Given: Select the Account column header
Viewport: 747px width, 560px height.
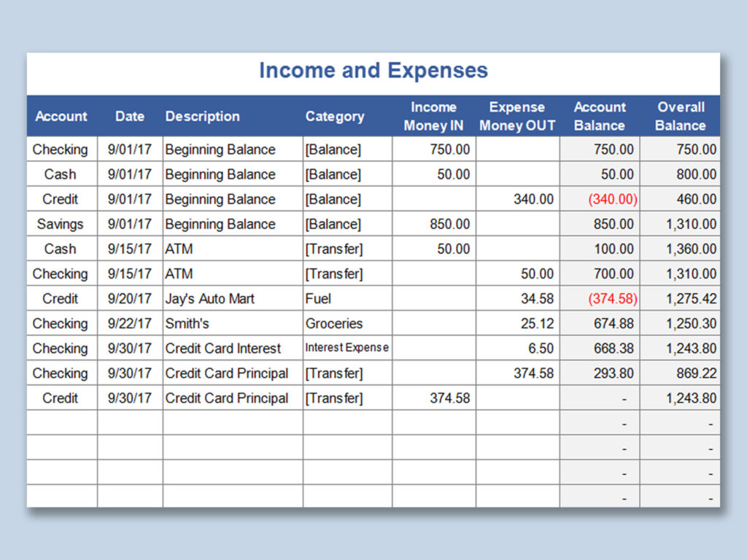Looking at the screenshot, I should pos(61,116).
